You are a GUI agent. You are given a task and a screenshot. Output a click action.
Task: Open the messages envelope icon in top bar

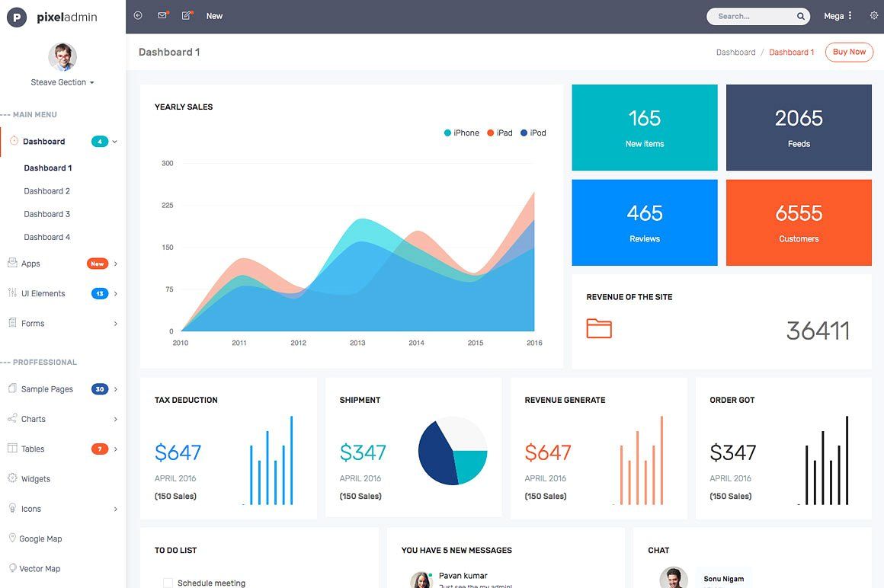click(162, 14)
